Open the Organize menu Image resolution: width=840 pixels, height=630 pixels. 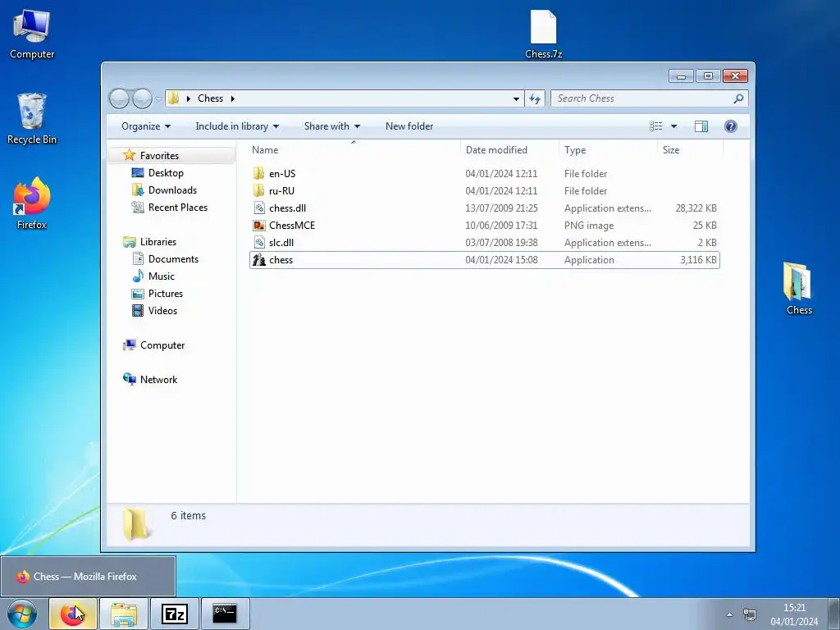tap(146, 126)
